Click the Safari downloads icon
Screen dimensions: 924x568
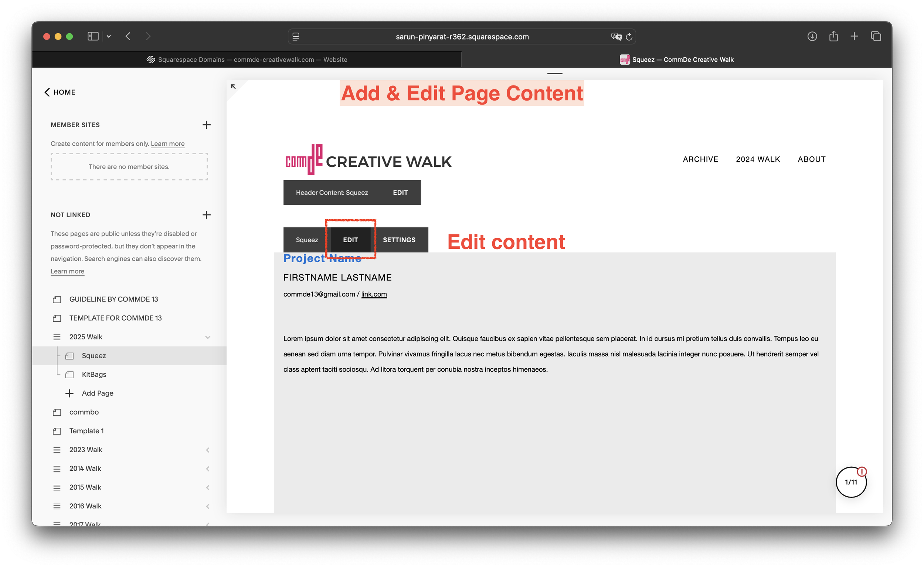pos(812,37)
